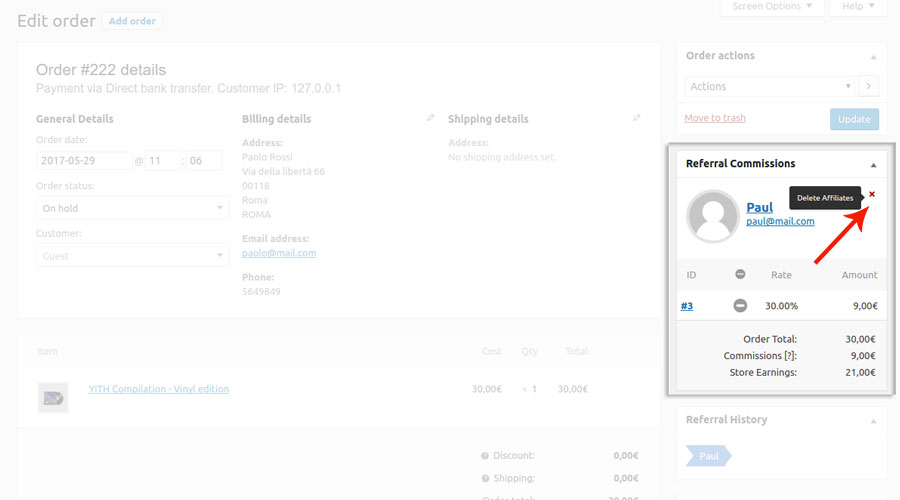Open the Actions dropdown in Order actions
The width and height of the screenshot is (900, 500).
(769, 87)
